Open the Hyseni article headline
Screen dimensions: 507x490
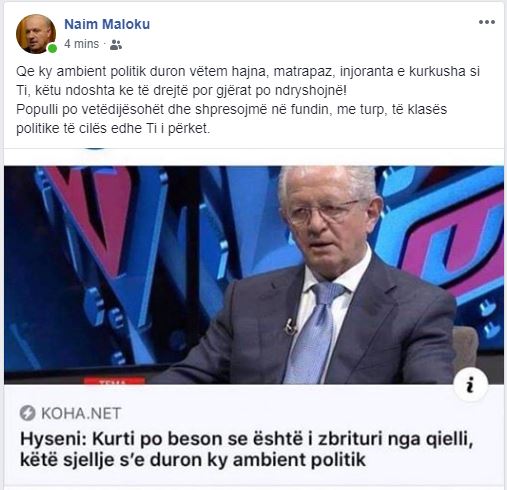coord(247,449)
